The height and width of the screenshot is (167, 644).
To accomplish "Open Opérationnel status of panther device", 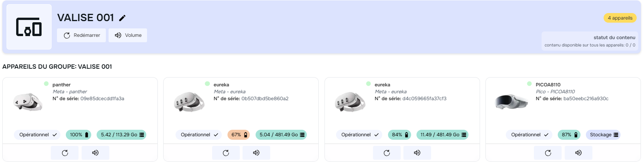I will 38,135.
